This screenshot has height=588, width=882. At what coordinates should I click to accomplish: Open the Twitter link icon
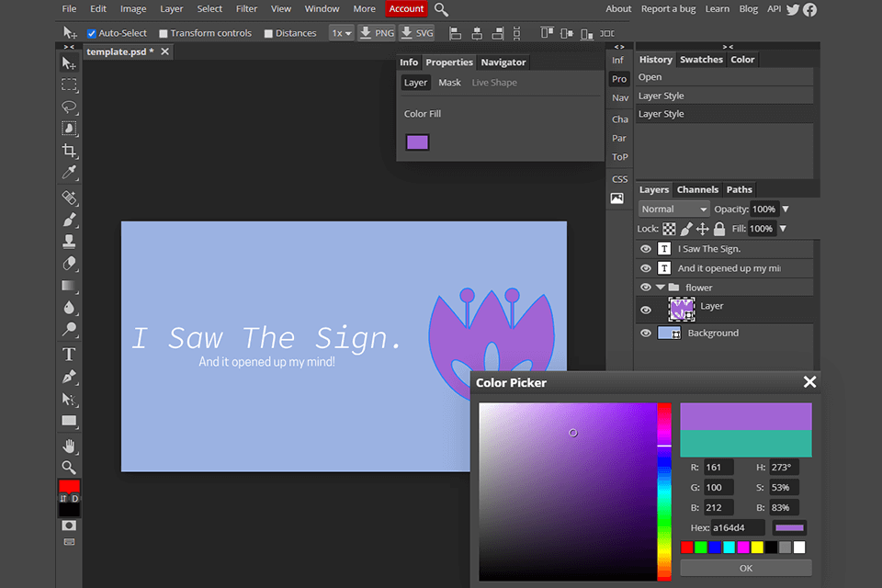coord(793,9)
